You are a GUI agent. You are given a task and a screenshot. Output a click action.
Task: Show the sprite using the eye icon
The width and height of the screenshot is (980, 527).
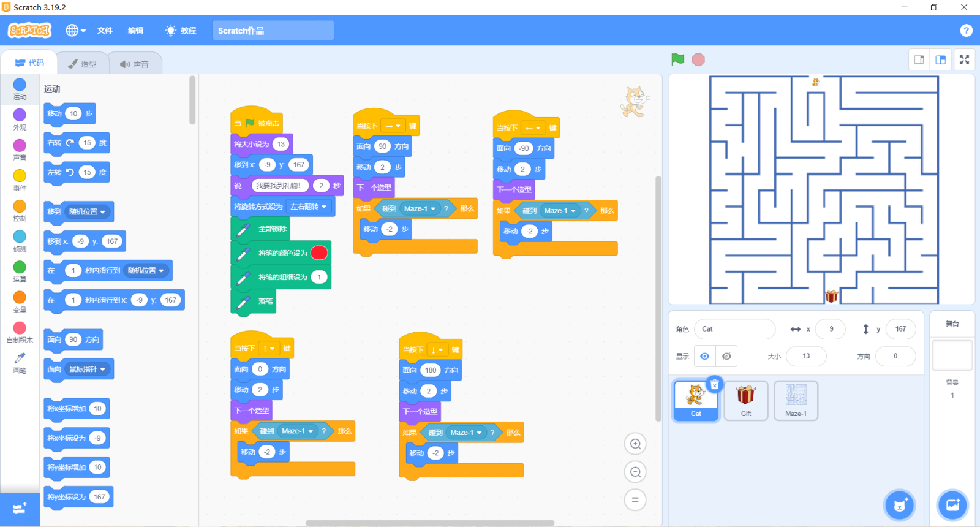(x=705, y=356)
